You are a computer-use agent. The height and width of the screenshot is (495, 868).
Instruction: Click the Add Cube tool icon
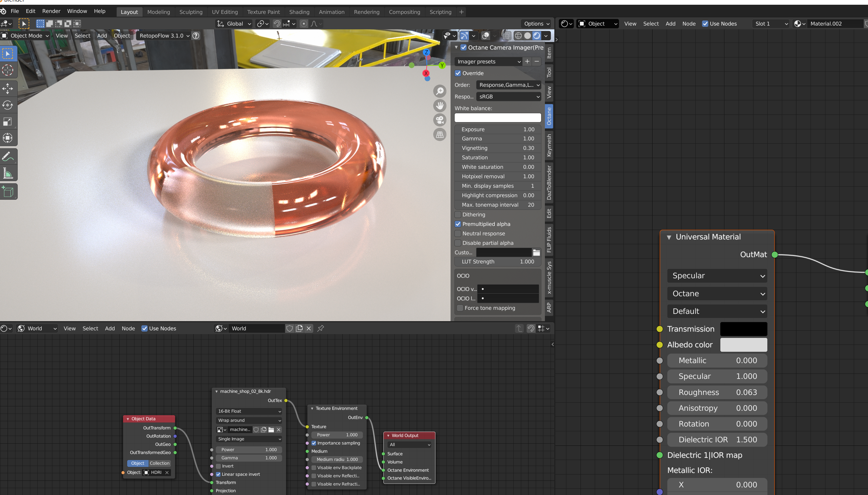pos(8,192)
